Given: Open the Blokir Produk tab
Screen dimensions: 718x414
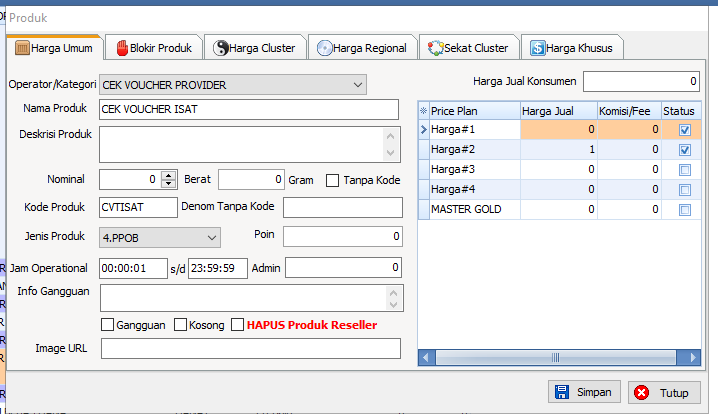Looking at the screenshot, I should (x=154, y=48).
